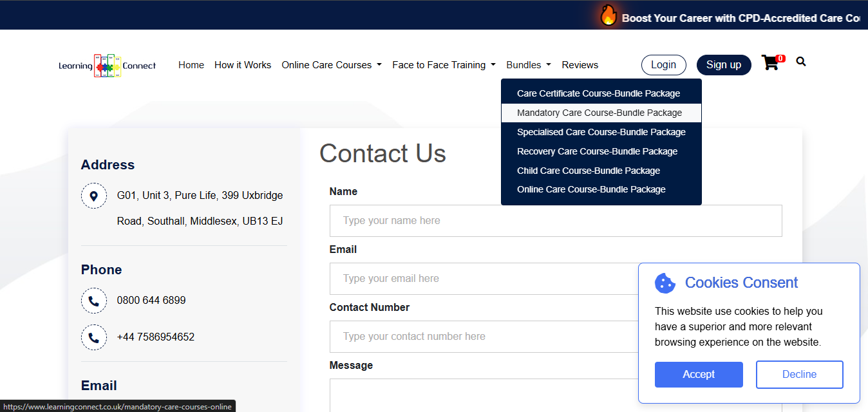Click the location pin icon under Address
This screenshot has height=412, width=868.
pos(94,196)
